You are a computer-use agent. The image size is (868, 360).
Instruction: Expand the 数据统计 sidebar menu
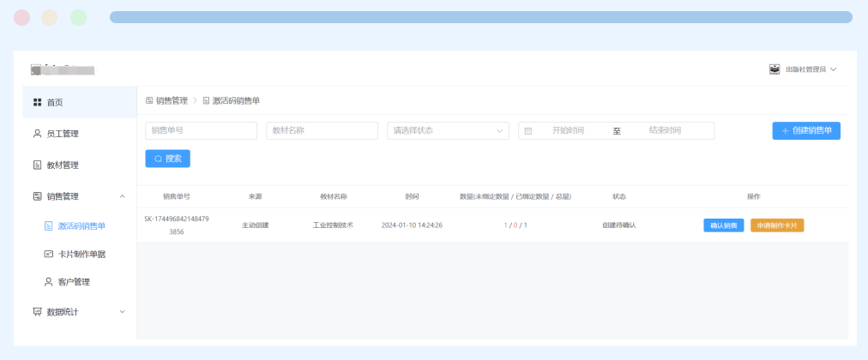tap(122, 312)
